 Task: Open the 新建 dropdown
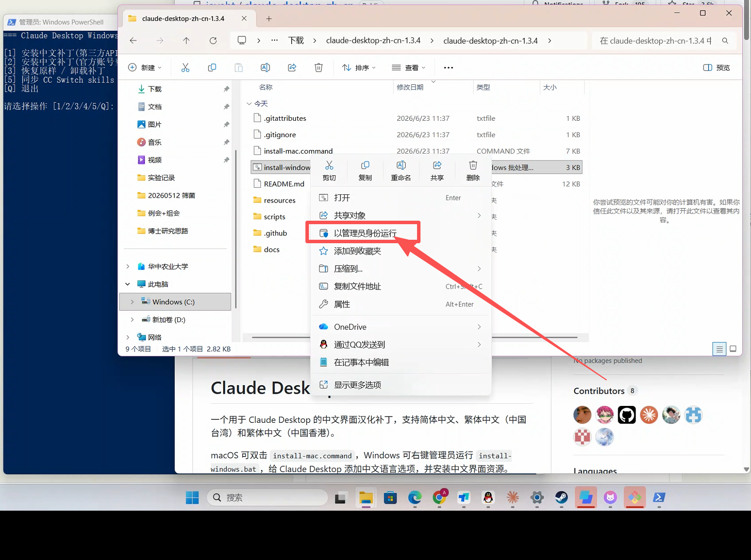point(145,68)
